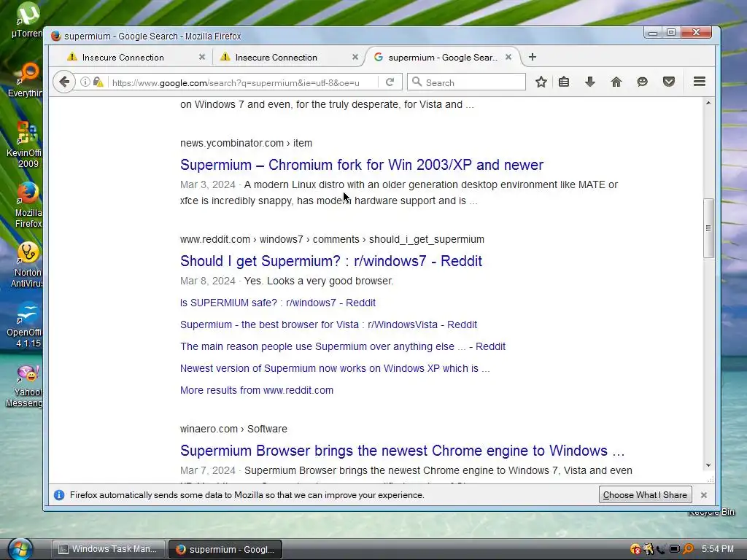This screenshot has height=560, width=747.
Task: Go to Firefox home page icon
Action: (616, 82)
